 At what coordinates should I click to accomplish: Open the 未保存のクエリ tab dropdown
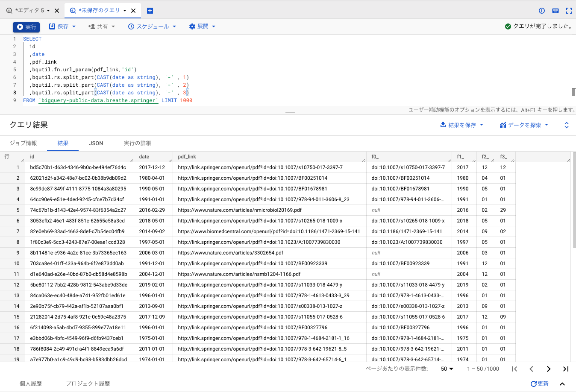125,10
